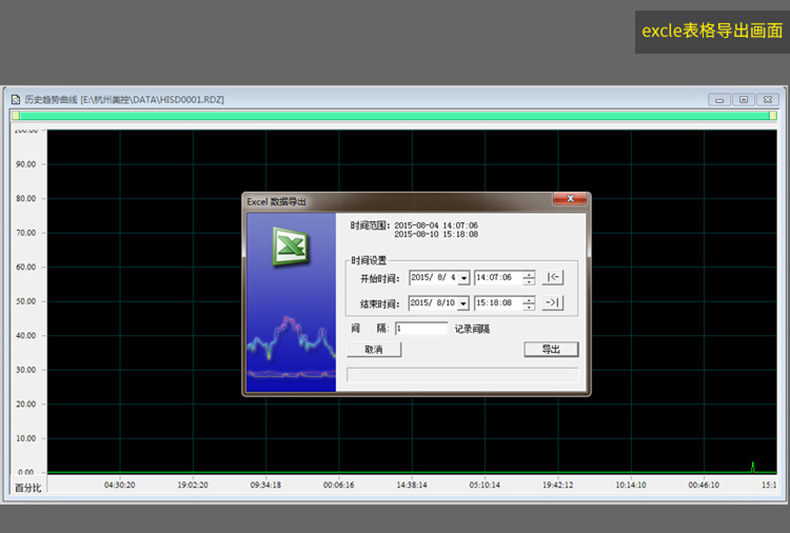The height and width of the screenshot is (533, 790).
Task: Close the 历史趋势曲线 window
Action: (767, 100)
